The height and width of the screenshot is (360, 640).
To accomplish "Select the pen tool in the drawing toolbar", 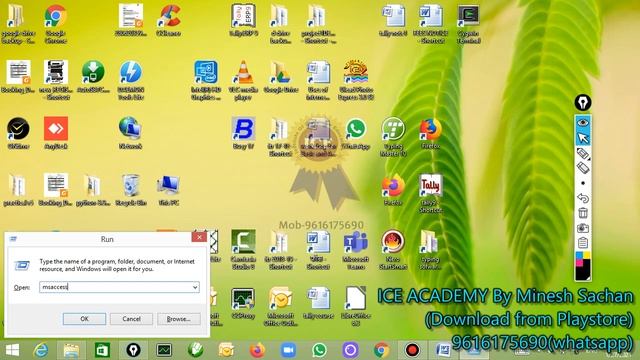I will point(583,154).
